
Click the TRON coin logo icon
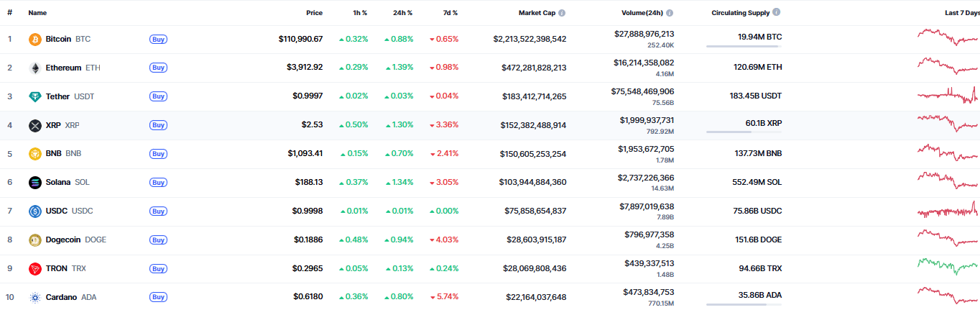34,269
